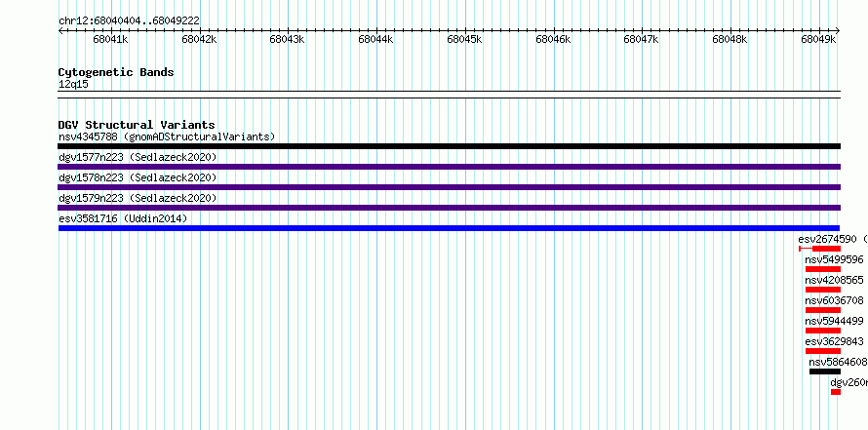Click the 68044k ruler position
This screenshot has height=430, width=868.
[375, 39]
